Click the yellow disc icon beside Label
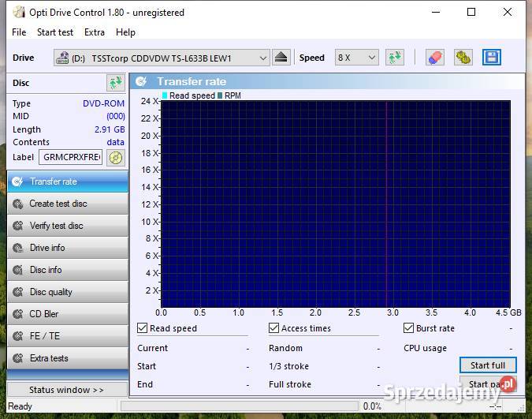 click(x=116, y=157)
